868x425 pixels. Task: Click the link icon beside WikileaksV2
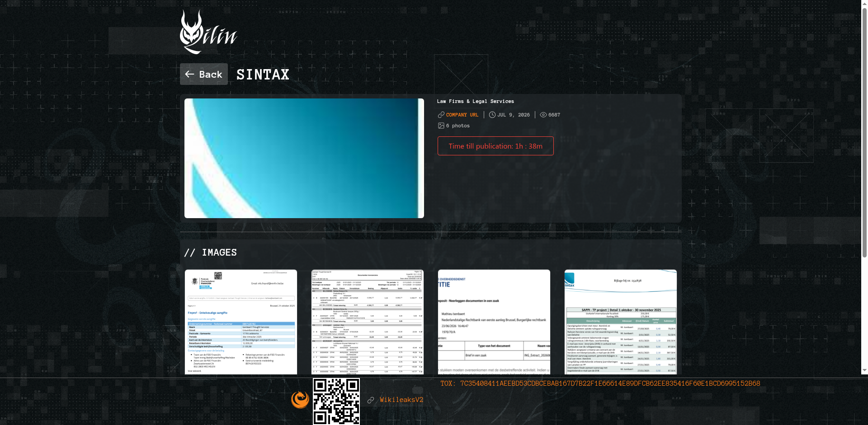coord(371,400)
